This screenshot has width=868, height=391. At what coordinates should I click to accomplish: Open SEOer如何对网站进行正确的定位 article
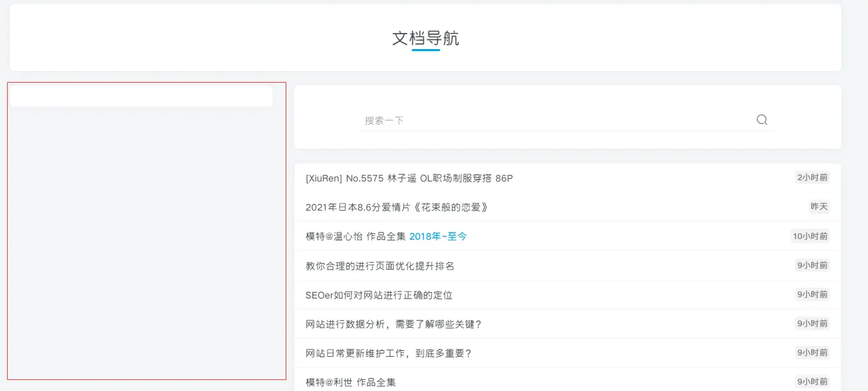coord(379,295)
